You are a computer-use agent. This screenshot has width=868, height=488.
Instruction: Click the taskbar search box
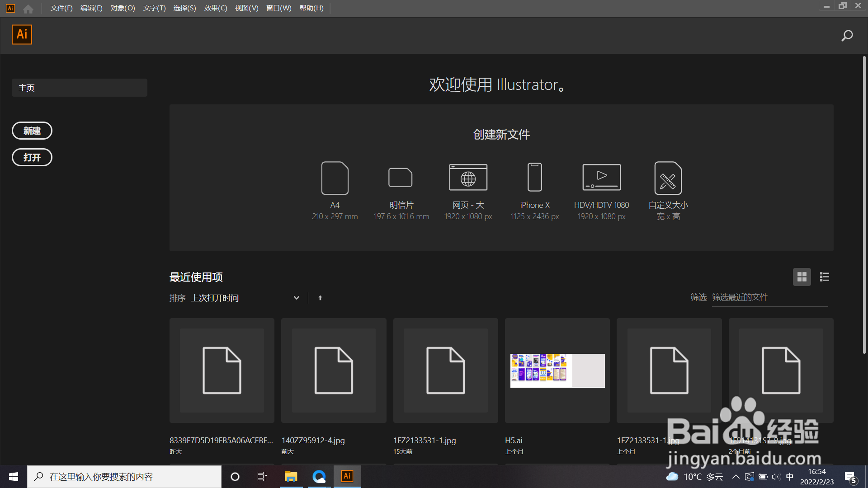click(x=124, y=477)
